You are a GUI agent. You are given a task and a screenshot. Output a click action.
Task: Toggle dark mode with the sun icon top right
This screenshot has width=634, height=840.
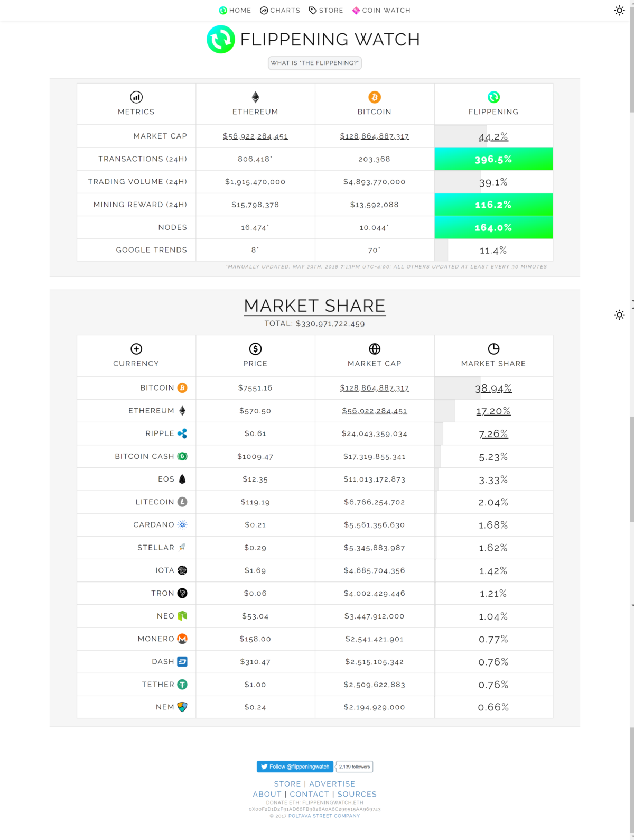pos(619,10)
